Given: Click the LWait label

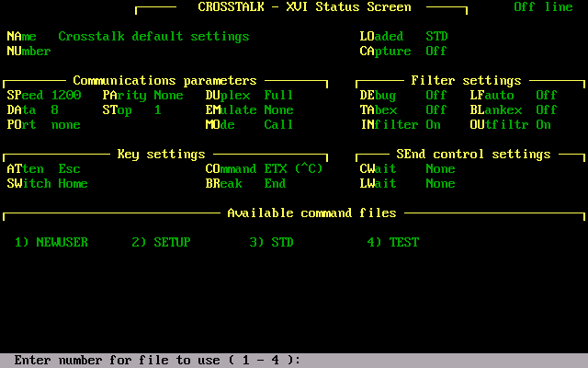Looking at the screenshot, I should point(378,184).
